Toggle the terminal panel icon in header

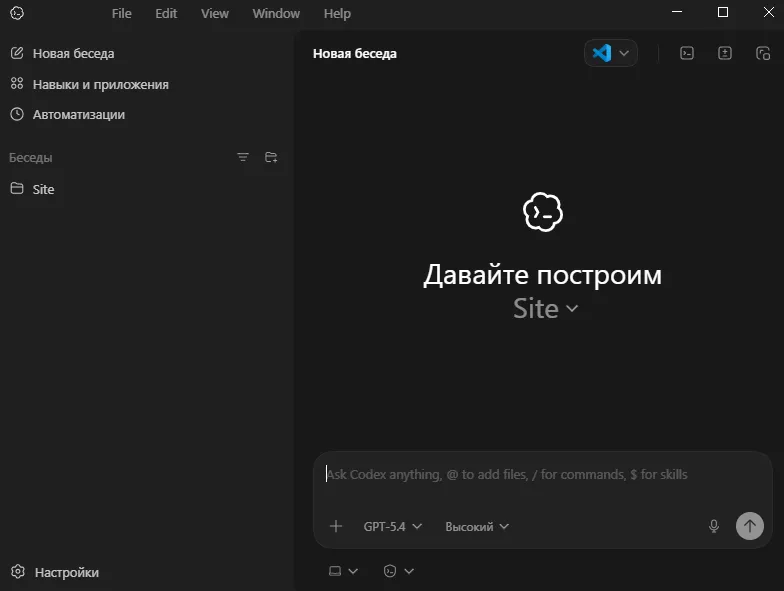tap(687, 53)
